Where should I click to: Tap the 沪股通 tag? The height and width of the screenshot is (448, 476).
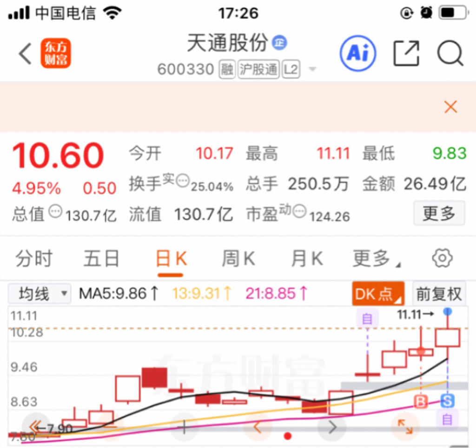258,69
